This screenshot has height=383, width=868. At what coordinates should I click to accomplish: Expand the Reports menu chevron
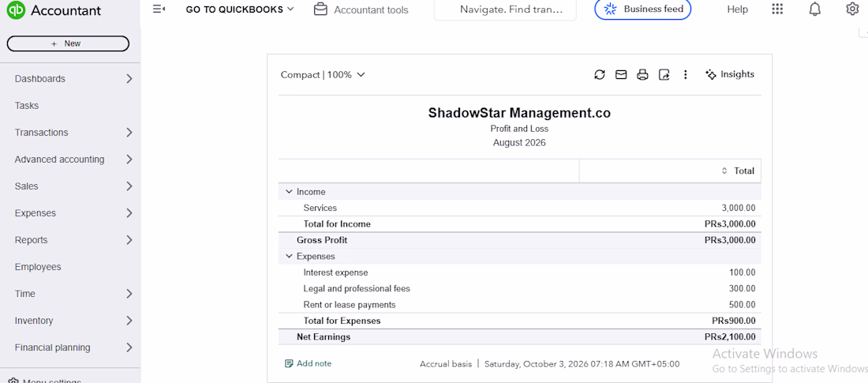[x=129, y=240]
